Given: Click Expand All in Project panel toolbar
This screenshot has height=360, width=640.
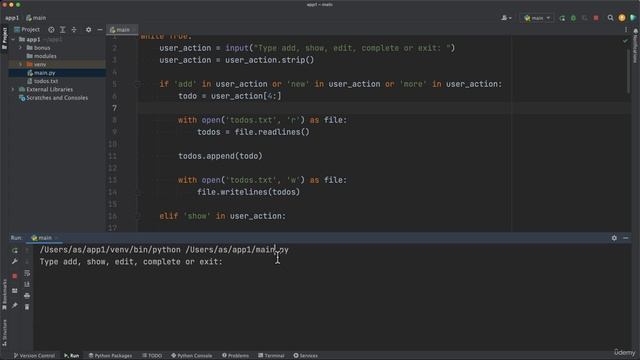Looking at the screenshot, I should pyautogui.click(x=62, y=30).
